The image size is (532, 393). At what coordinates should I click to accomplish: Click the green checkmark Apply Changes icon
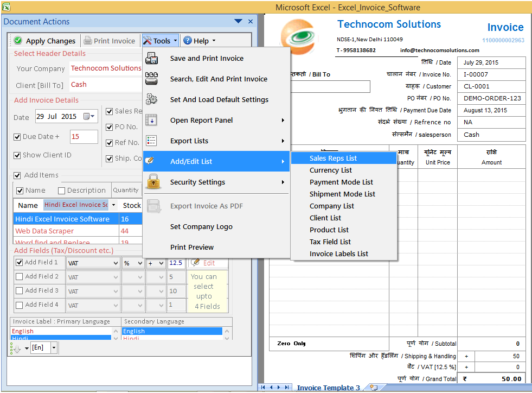pos(18,40)
